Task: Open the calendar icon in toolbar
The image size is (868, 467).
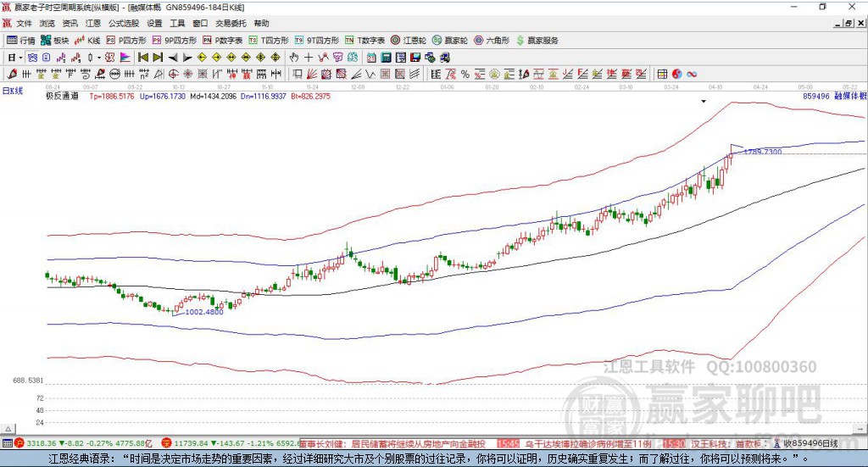Action: coord(371,58)
